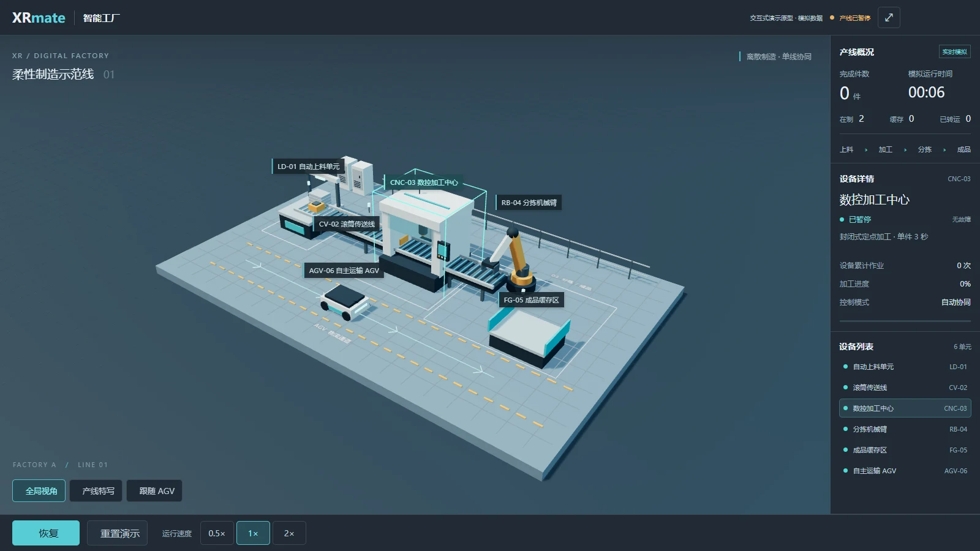Click the CV-02 滚筒传送线 scene label
Image resolution: width=980 pixels, height=551 pixels.
click(347, 224)
